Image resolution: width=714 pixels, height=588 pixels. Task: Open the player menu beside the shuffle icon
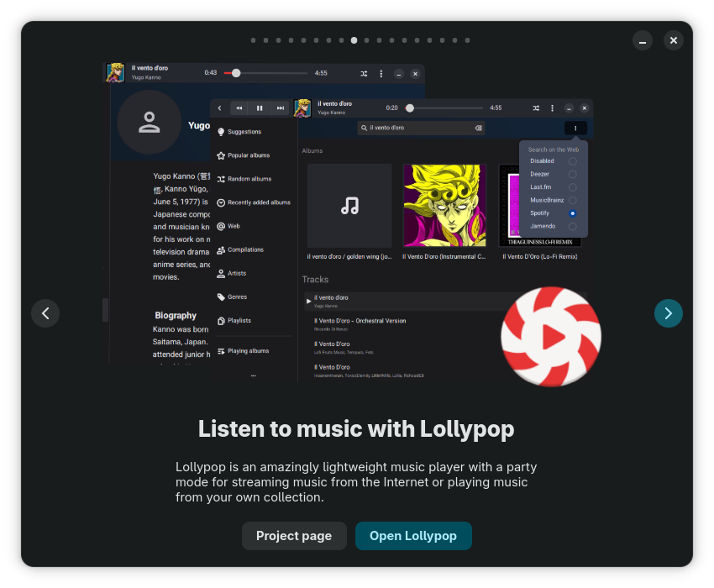pos(553,108)
